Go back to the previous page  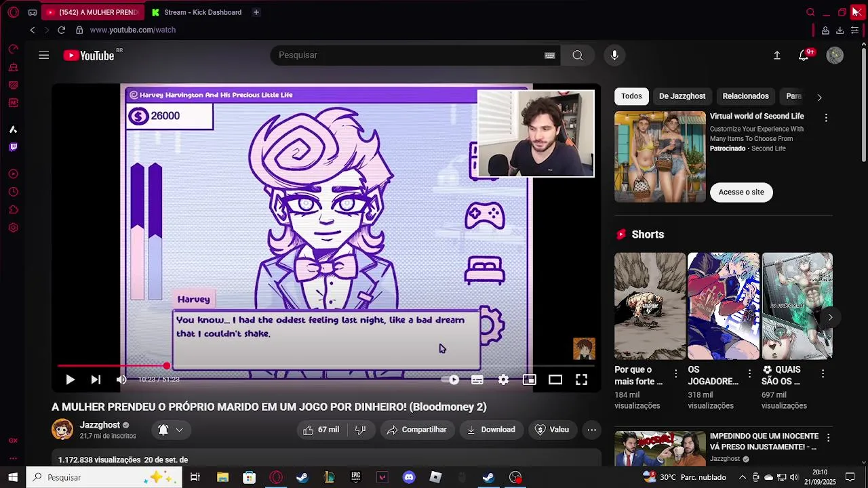coord(32,30)
